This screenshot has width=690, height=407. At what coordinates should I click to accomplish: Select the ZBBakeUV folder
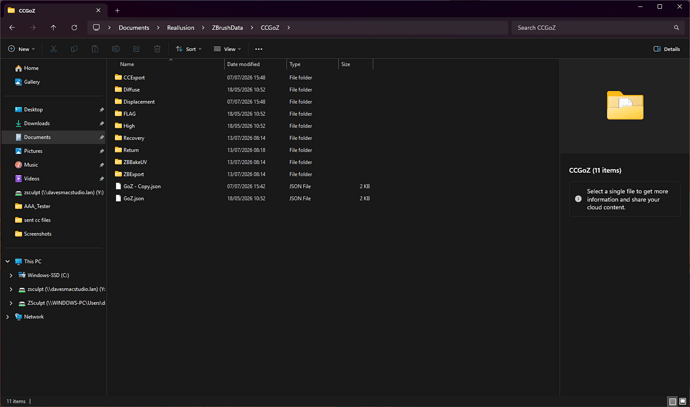pos(135,162)
